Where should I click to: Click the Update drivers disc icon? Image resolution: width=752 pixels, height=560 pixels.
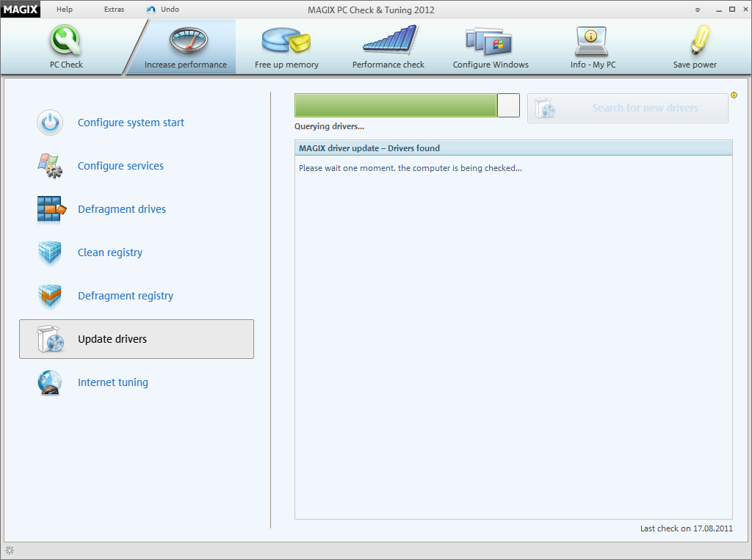[51, 339]
